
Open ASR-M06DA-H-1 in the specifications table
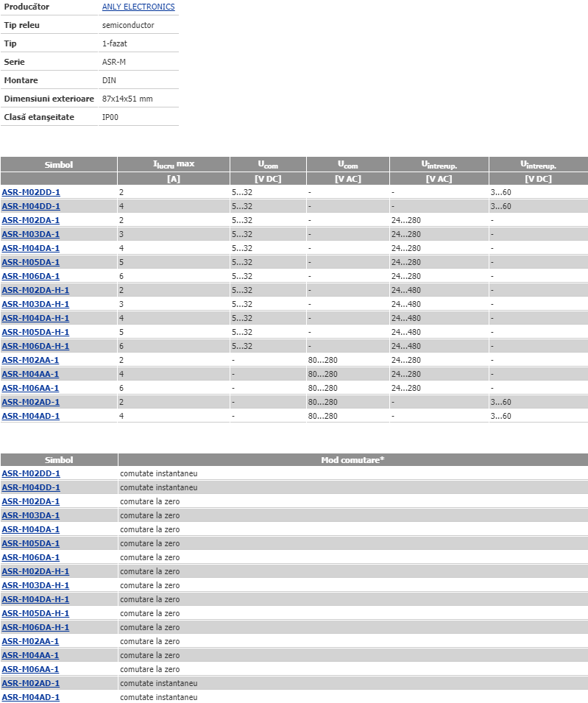tap(36, 346)
